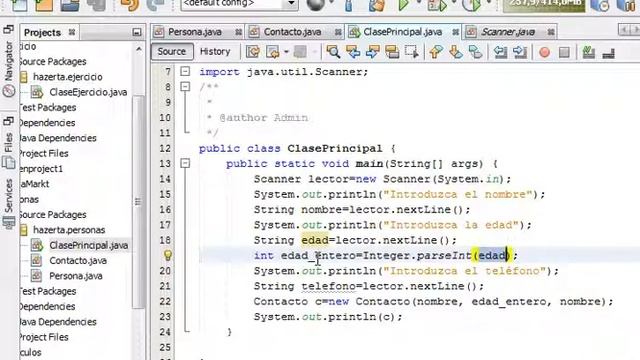Jump to next bookmark
Viewport: 640px width, 360px height.
(x=456, y=52)
